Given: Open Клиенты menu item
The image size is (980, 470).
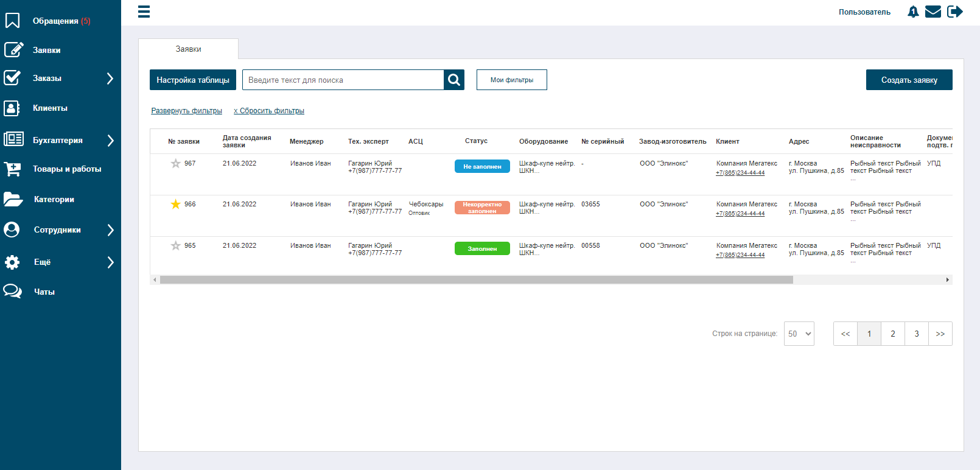Looking at the screenshot, I should click(50, 108).
